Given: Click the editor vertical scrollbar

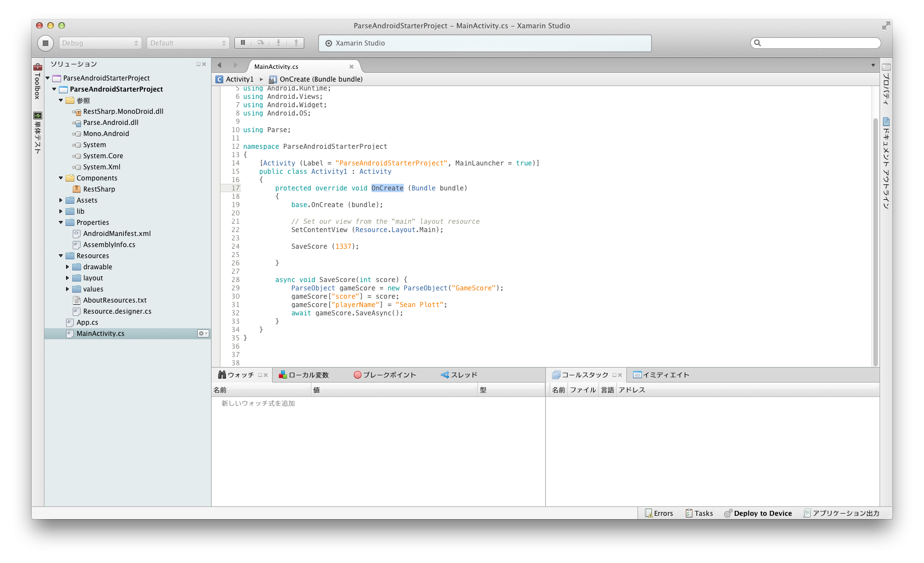Looking at the screenshot, I should click(876, 242).
